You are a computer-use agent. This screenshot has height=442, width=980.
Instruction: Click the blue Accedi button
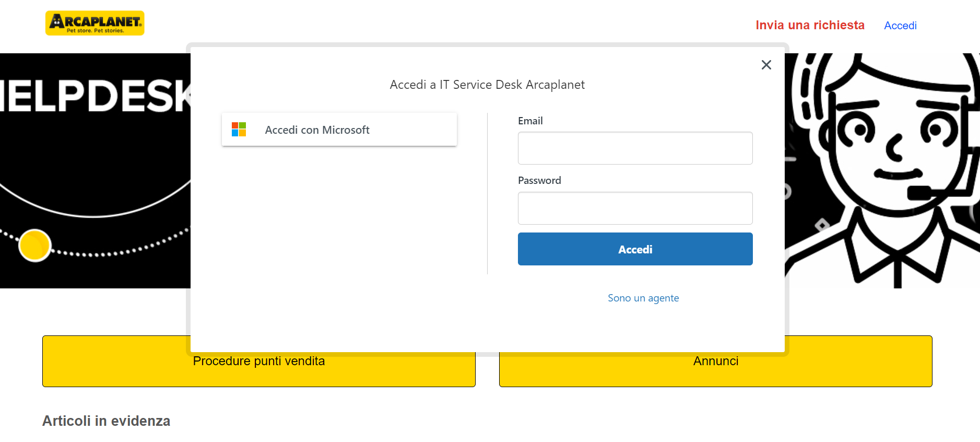pos(635,249)
